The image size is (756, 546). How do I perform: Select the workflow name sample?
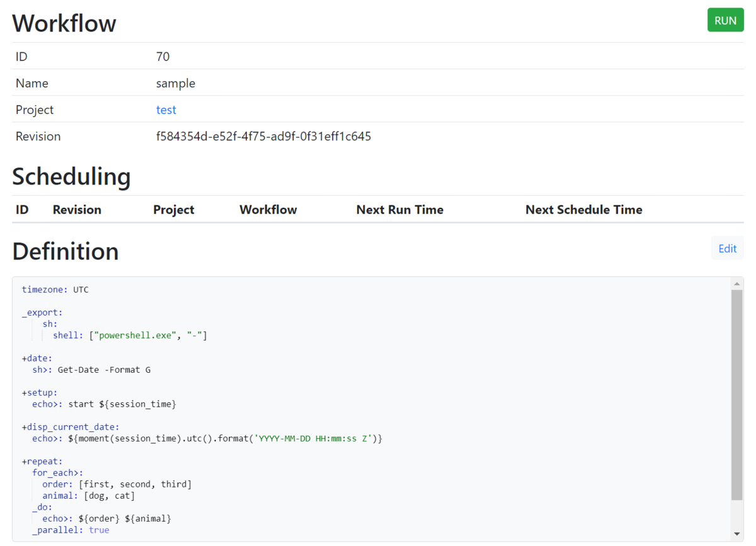pos(176,83)
